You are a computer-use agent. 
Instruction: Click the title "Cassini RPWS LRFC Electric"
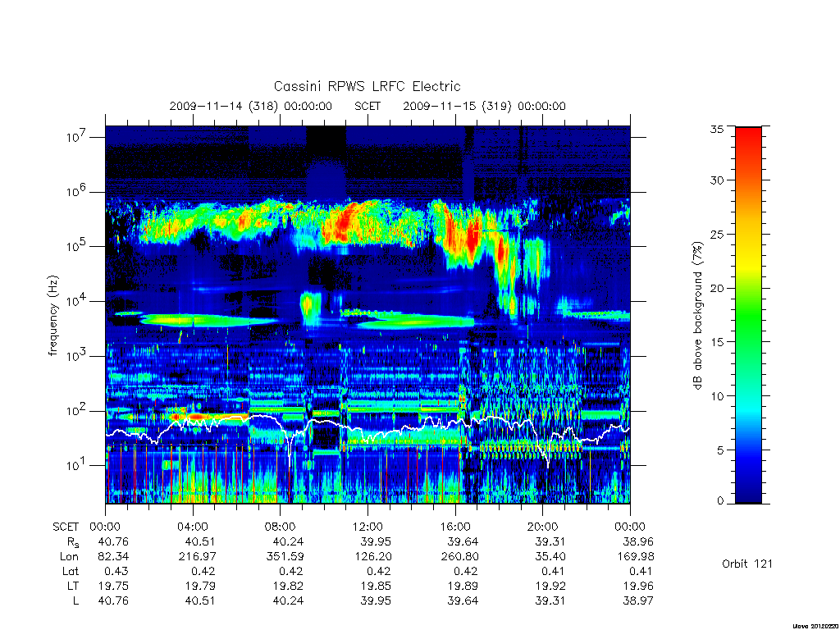click(367, 86)
